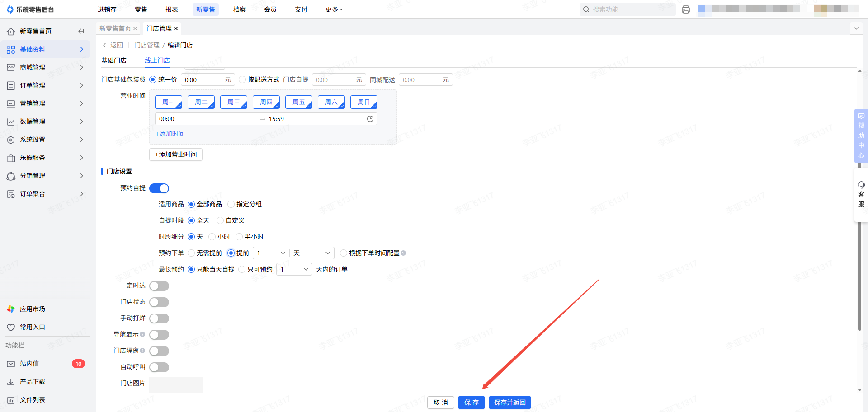Open the 报表 top menu

coord(172,9)
